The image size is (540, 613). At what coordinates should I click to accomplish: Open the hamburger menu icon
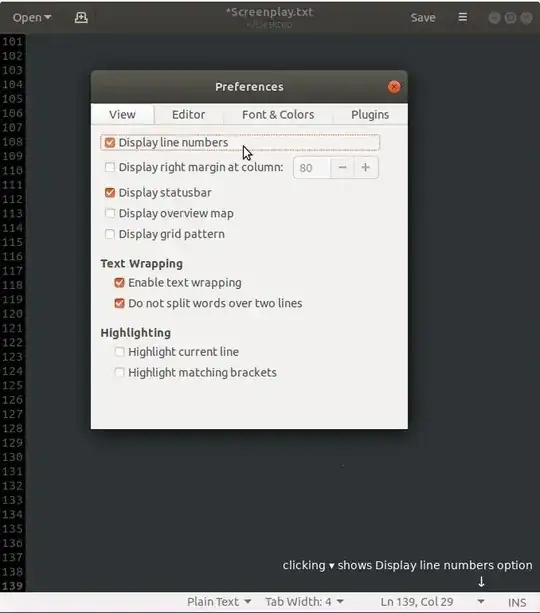tap(463, 18)
